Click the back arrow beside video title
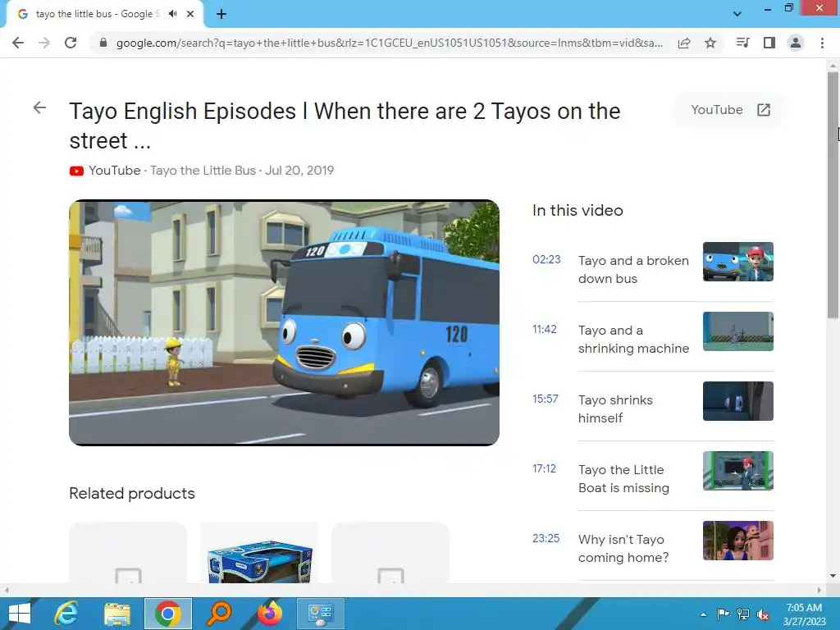Screen dimensions: 840x630 tap(39, 107)
